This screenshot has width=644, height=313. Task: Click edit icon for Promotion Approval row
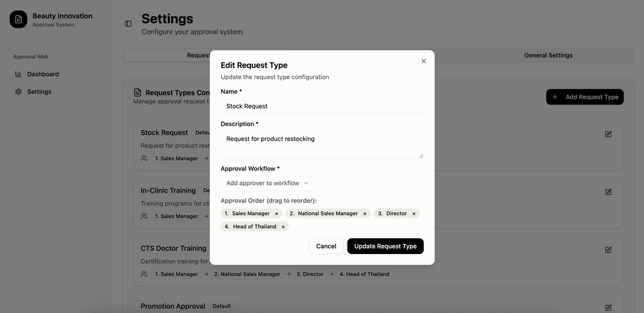[608, 308]
